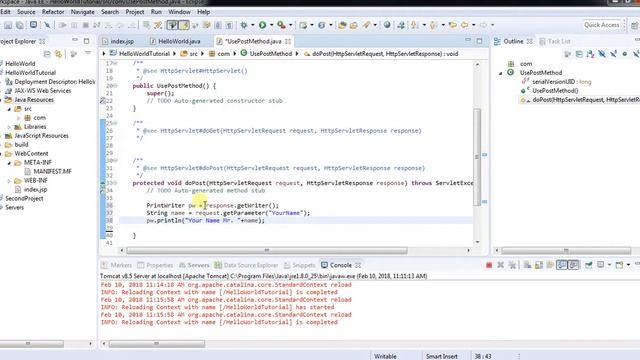This screenshot has height=360, width=640.
Task: Click the yellow Back navigation arrow
Action: (464, 25)
